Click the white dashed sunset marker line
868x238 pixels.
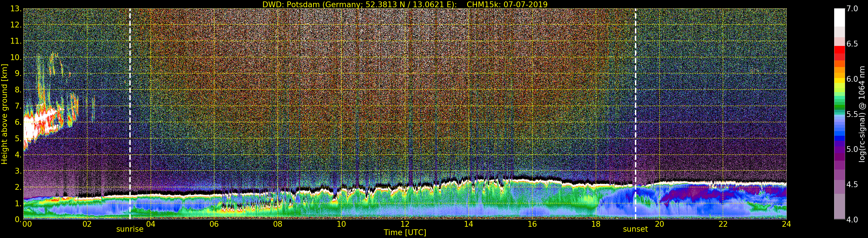pos(635,114)
